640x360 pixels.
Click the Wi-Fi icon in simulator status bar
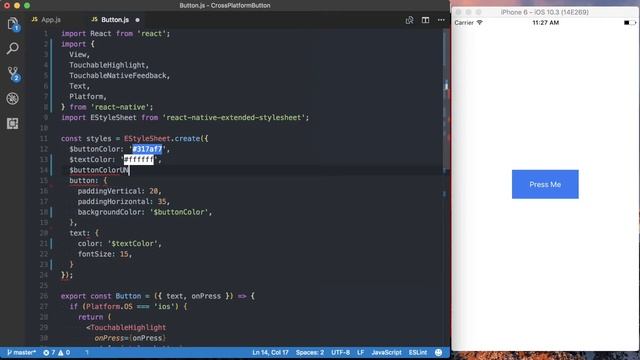click(480, 23)
